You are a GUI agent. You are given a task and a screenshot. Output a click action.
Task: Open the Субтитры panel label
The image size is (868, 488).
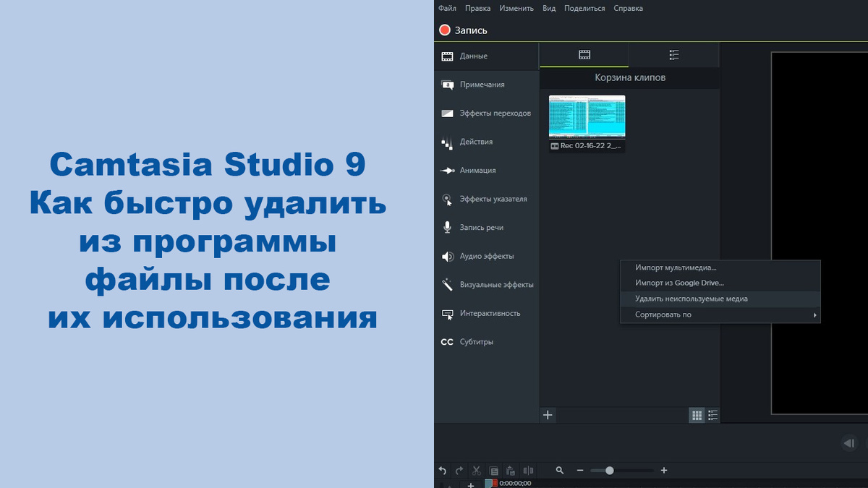coord(477,342)
